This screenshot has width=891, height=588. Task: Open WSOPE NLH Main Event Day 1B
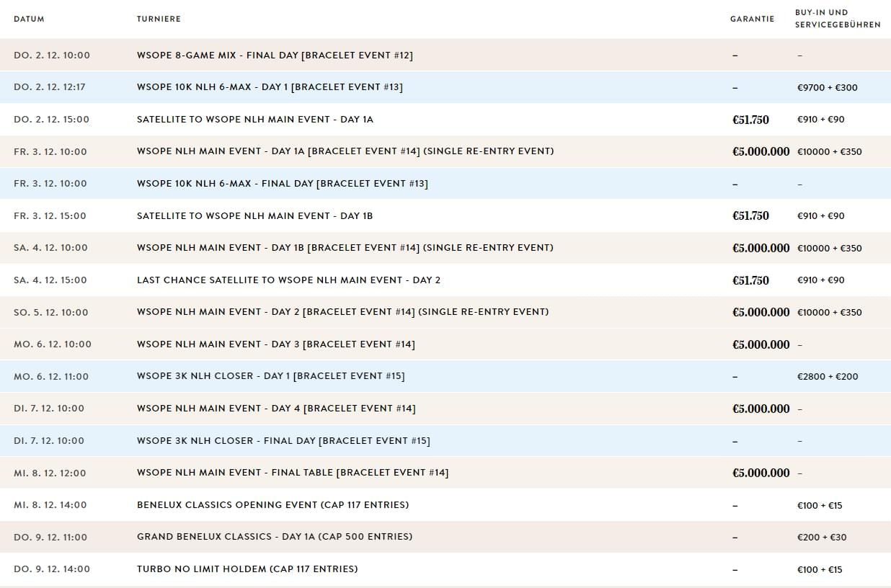coord(345,248)
